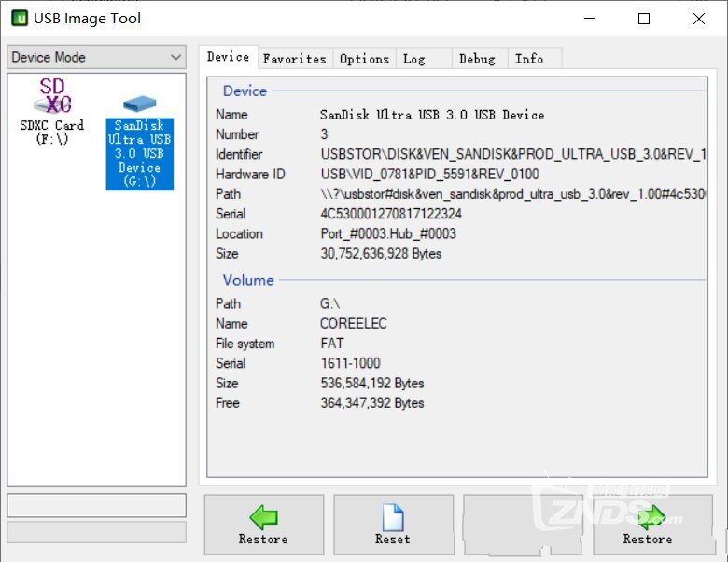728x562 pixels.
Task: Click the Identifier value USBSTOR\DISK&VEN_SANDISK
Action: click(x=513, y=154)
